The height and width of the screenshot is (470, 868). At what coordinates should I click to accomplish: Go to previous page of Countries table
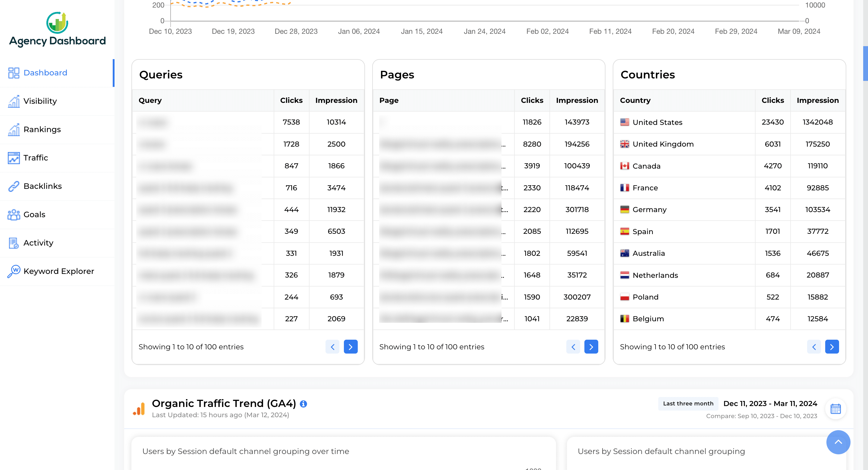[814, 347]
